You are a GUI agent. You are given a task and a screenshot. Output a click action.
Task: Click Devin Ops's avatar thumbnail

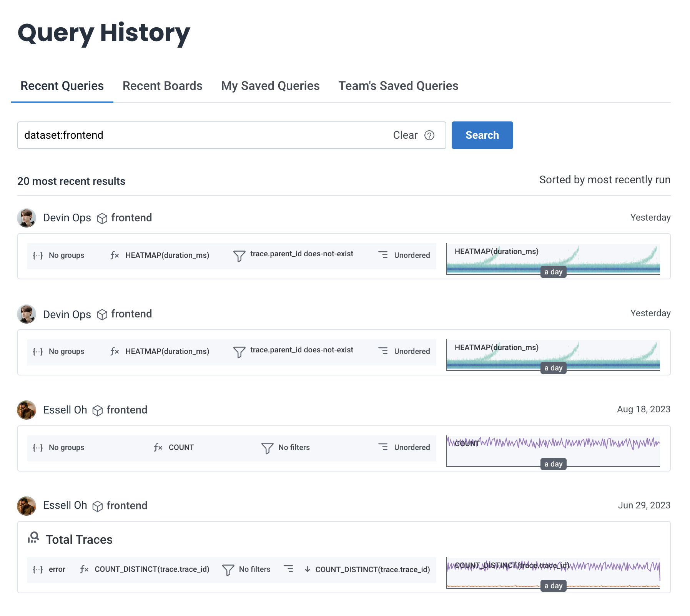[26, 218]
